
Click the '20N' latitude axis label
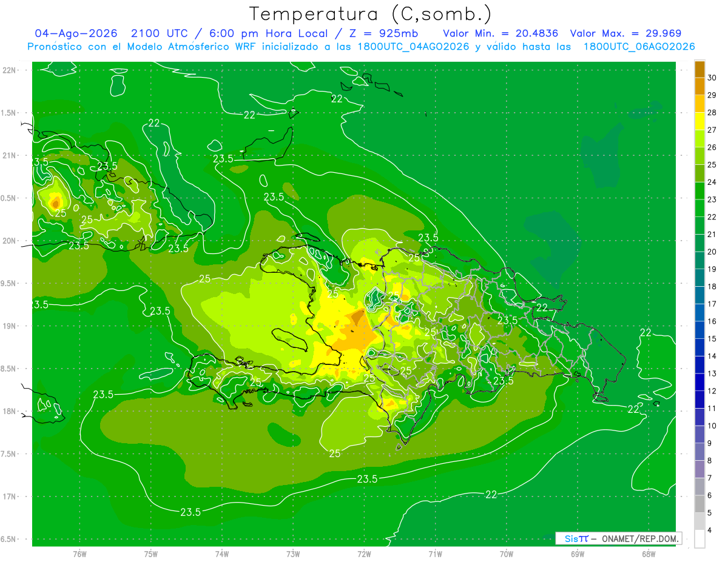click(10, 241)
